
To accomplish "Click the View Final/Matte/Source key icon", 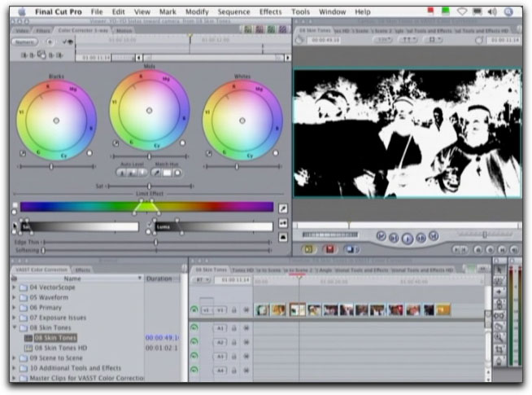I will 283,223.
